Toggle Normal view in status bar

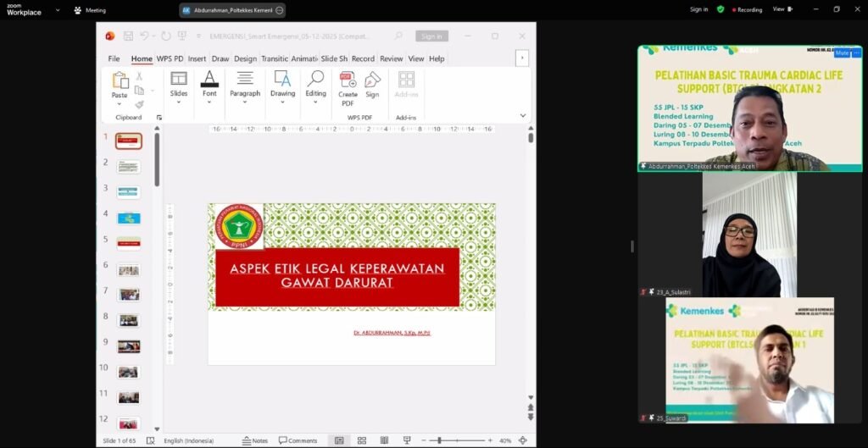(339, 440)
